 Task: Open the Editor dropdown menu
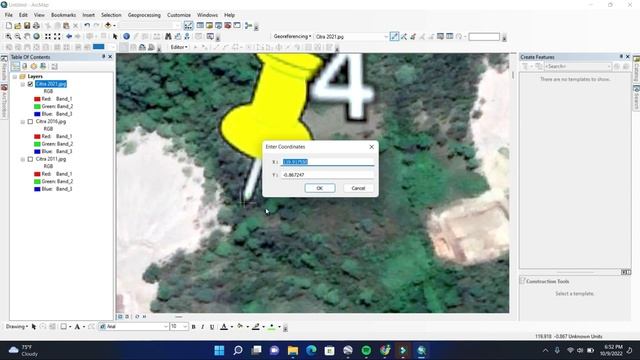[179, 47]
